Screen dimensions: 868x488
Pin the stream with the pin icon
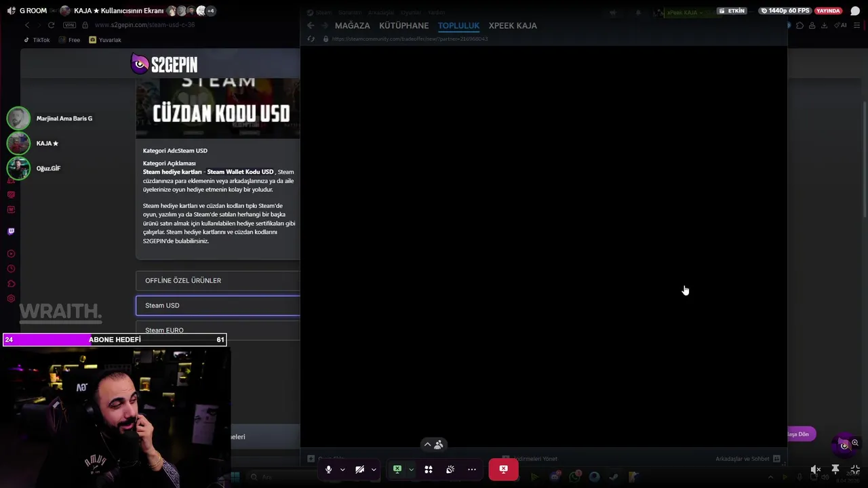pos(835,469)
